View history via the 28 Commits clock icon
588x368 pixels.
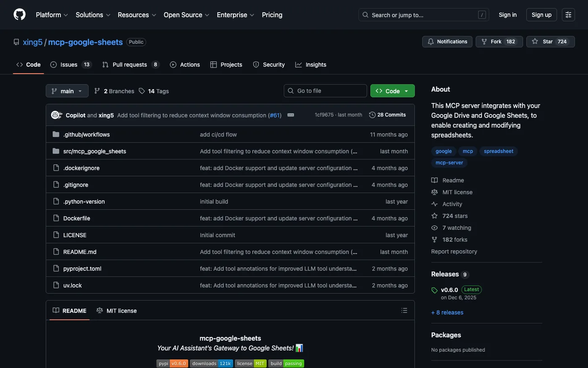click(x=371, y=114)
